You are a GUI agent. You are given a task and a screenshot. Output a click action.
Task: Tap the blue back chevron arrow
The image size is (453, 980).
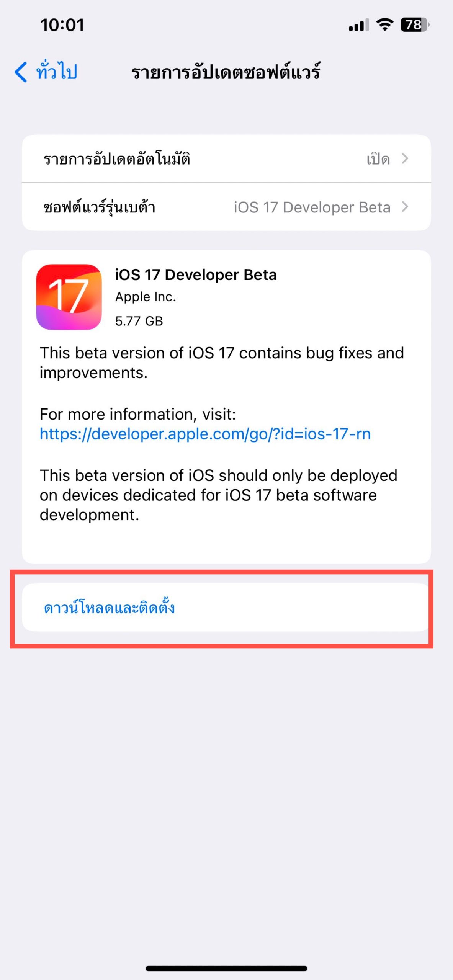(x=21, y=72)
